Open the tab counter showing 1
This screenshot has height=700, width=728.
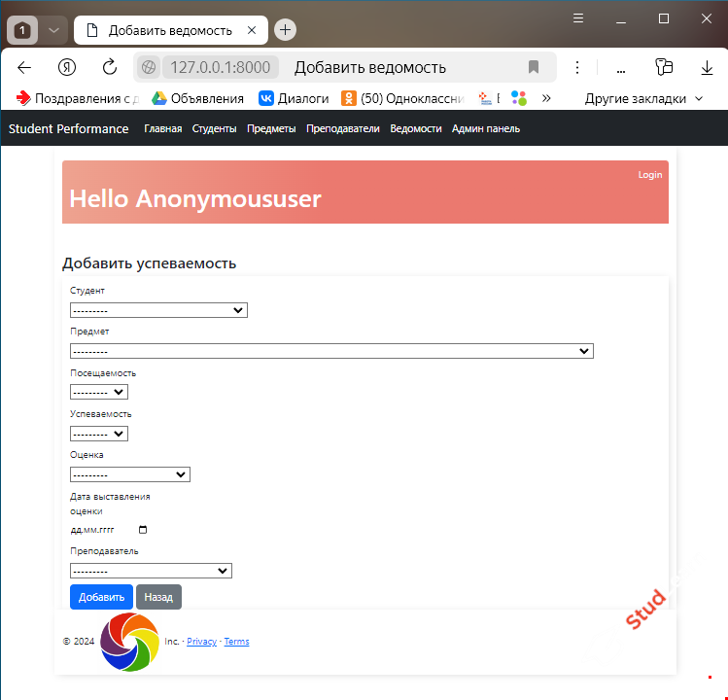click(x=22, y=31)
